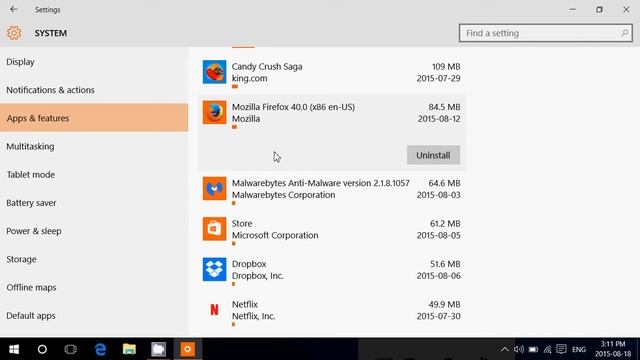
Task: Click the Candy Crush Saga app icon
Action: [214, 72]
